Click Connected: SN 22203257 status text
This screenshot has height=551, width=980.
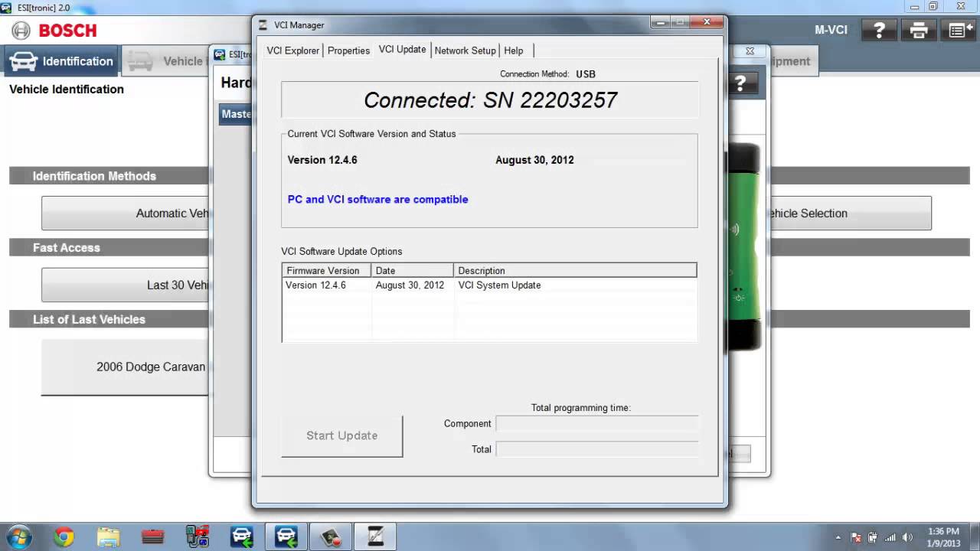(490, 100)
